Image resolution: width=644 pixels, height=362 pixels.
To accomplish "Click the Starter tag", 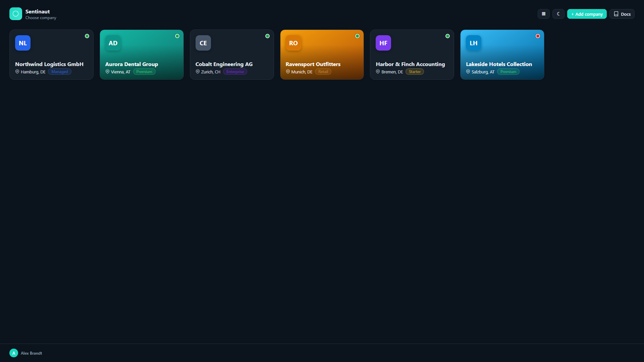I will 415,72.
